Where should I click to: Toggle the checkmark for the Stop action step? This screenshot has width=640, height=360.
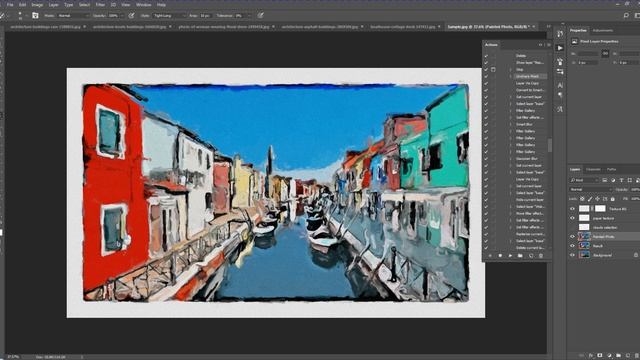pos(486,69)
